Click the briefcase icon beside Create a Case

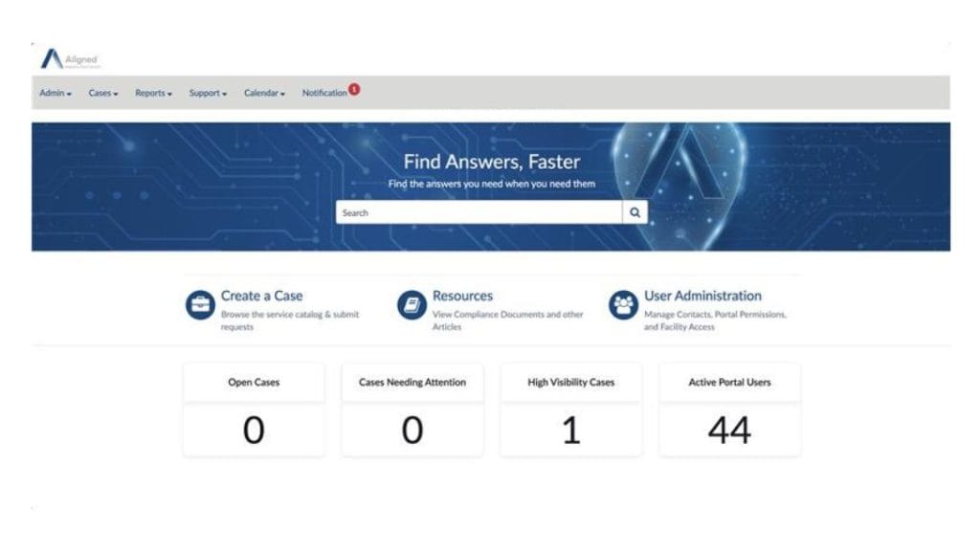(200, 304)
